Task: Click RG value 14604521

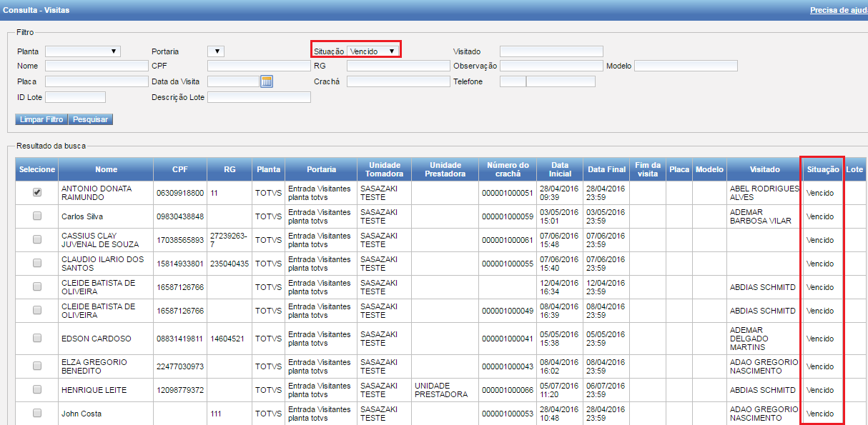Action: click(228, 339)
